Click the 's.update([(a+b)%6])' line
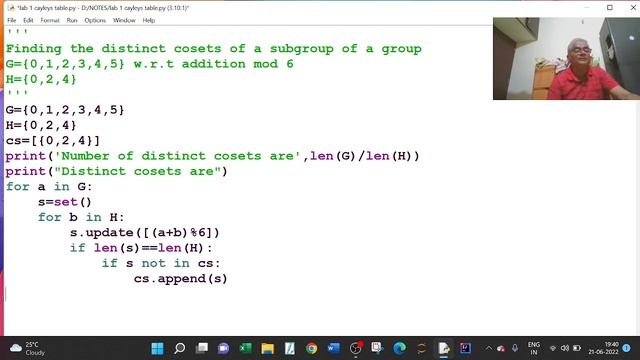 (144, 233)
